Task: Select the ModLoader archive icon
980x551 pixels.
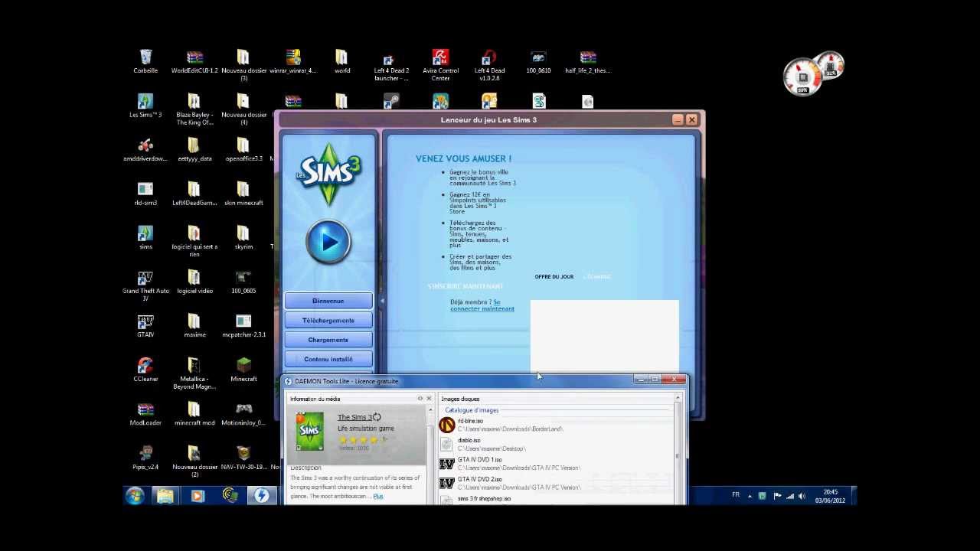Action: [x=145, y=414]
